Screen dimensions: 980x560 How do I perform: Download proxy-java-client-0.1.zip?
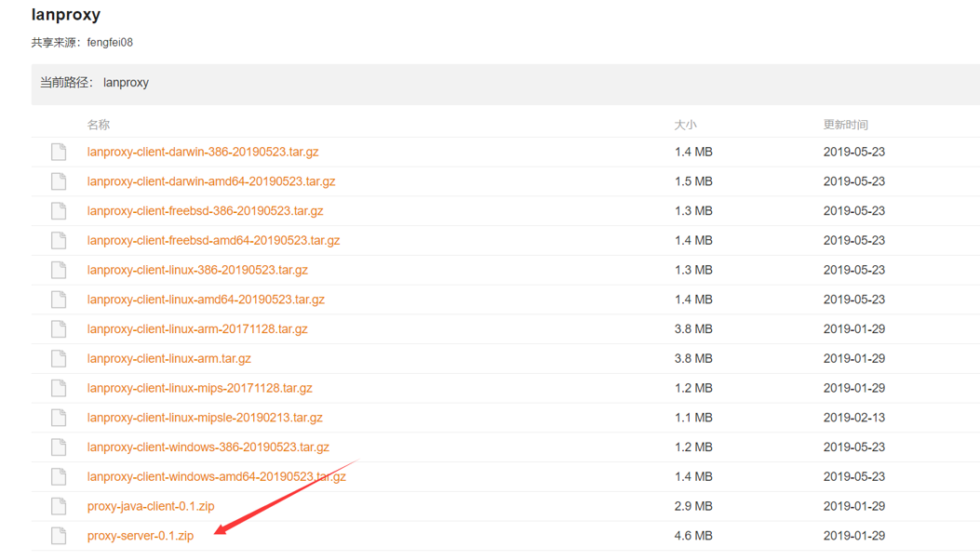coord(151,506)
